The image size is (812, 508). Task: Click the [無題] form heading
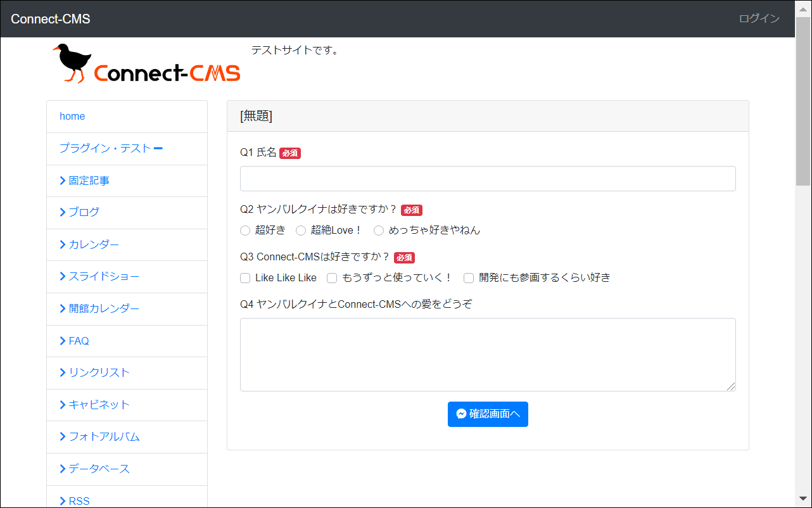(256, 117)
